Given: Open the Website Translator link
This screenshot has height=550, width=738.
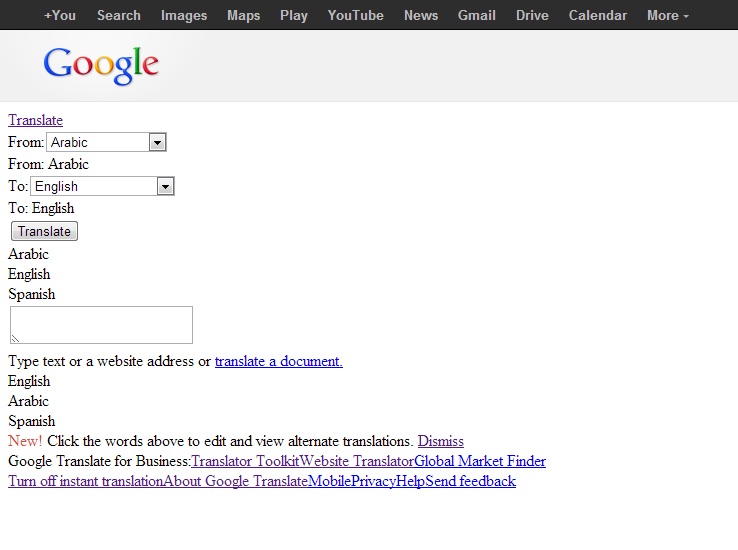Looking at the screenshot, I should (x=357, y=461).
